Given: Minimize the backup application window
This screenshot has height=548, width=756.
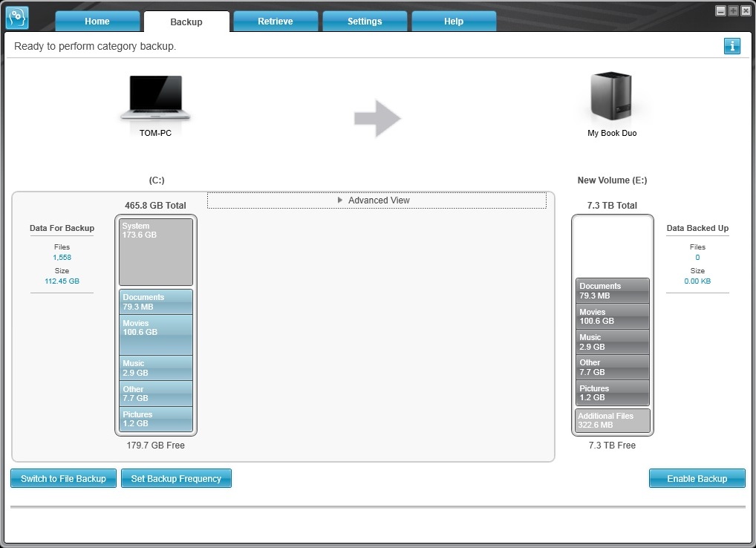Looking at the screenshot, I should [721, 10].
